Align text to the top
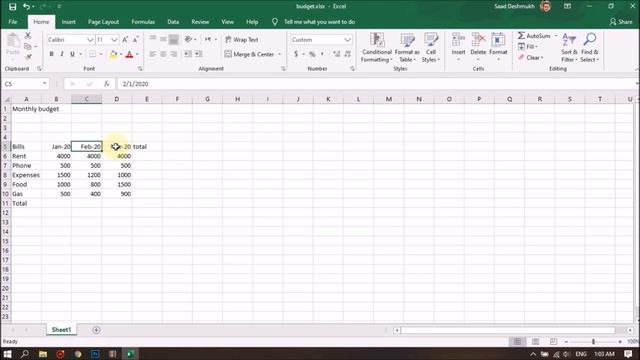The height and width of the screenshot is (360, 640). (153, 39)
